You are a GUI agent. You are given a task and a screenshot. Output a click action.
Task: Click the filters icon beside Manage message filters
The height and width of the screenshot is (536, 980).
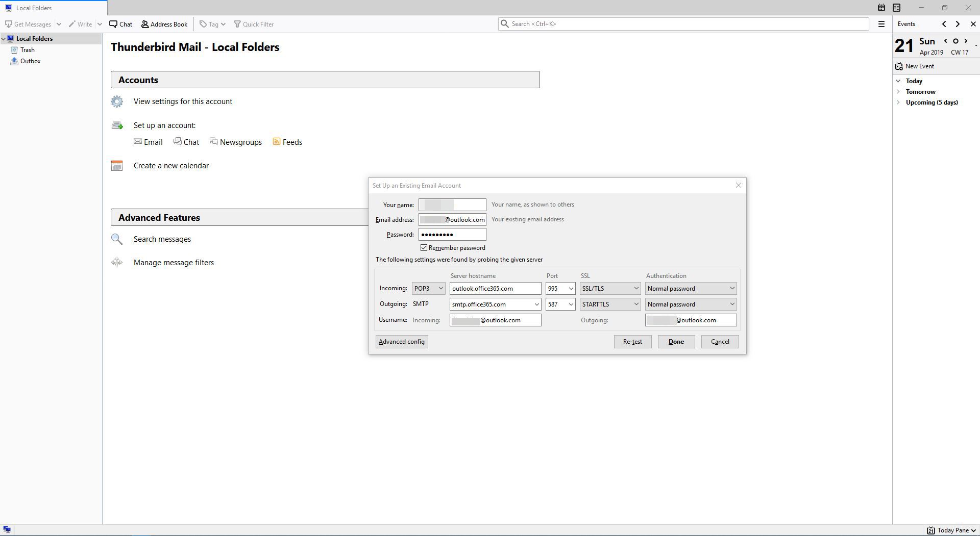click(x=117, y=263)
